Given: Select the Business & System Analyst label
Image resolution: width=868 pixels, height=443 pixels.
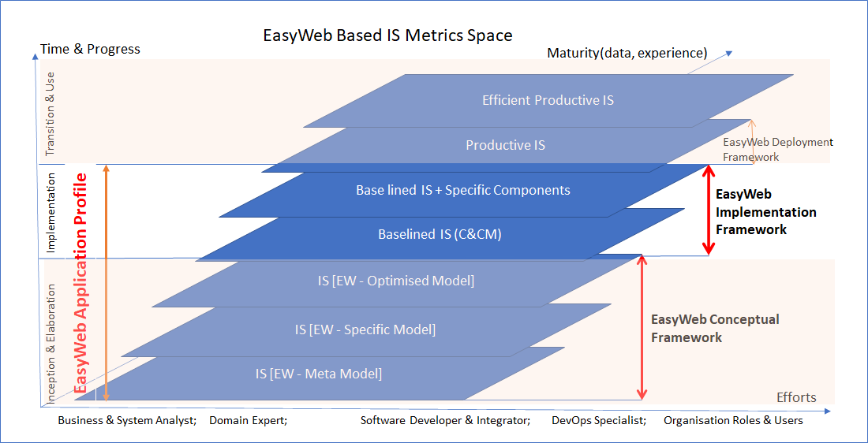Looking at the screenshot, I should 126,420.
